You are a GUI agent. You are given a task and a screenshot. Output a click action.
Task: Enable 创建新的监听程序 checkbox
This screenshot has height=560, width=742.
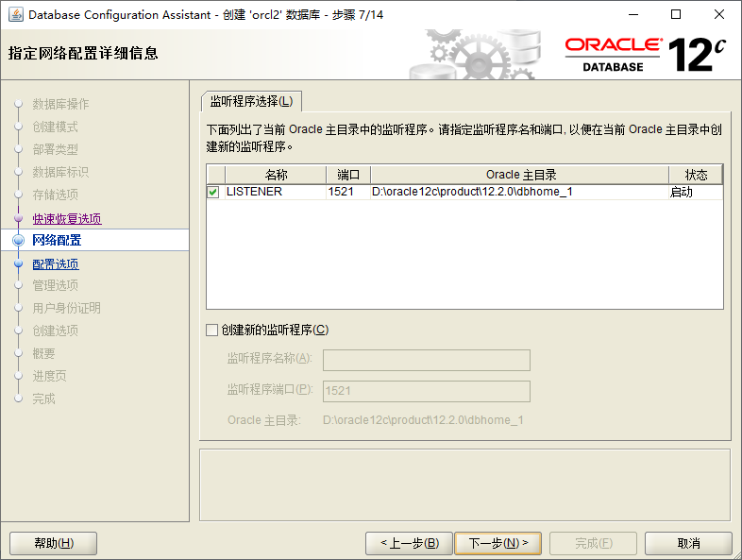click(211, 330)
